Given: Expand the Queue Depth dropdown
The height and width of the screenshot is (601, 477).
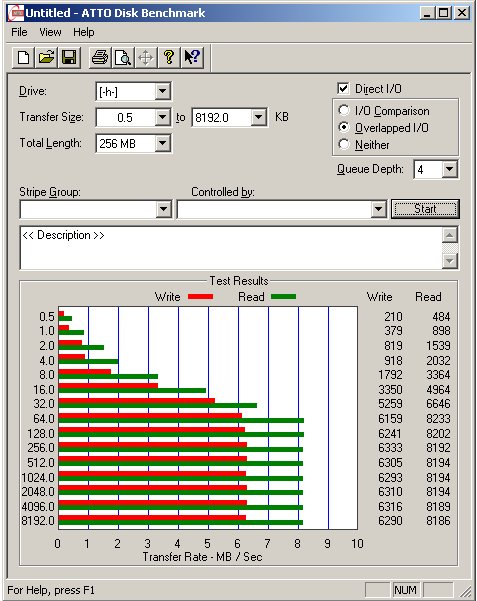Looking at the screenshot, I should pyautogui.click(x=449, y=169).
